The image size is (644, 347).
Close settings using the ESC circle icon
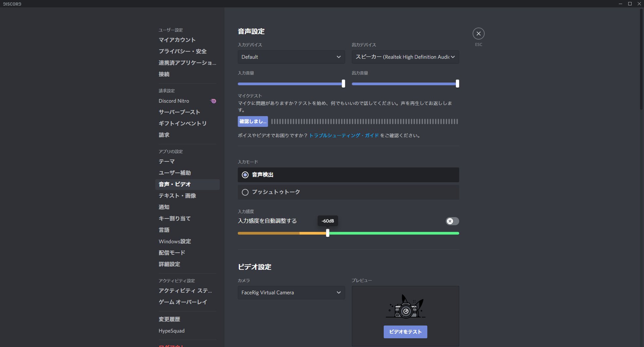[479, 34]
